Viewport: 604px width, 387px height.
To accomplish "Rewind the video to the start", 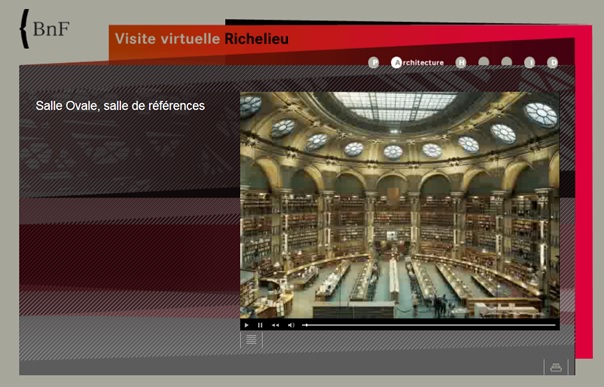I will coord(275,325).
